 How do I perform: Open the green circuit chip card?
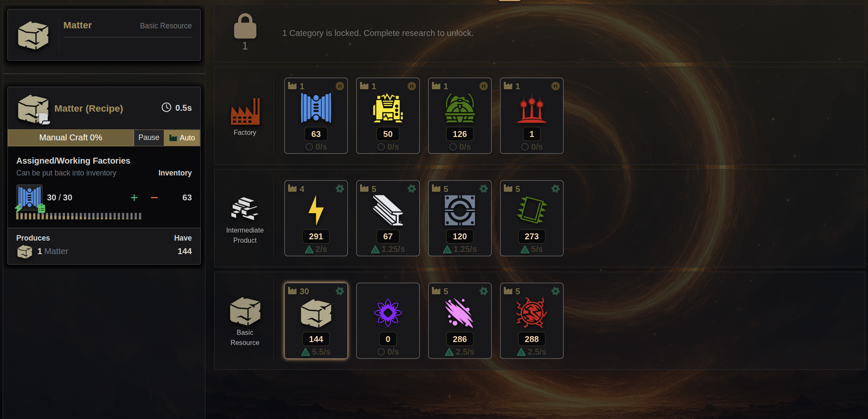(x=532, y=218)
